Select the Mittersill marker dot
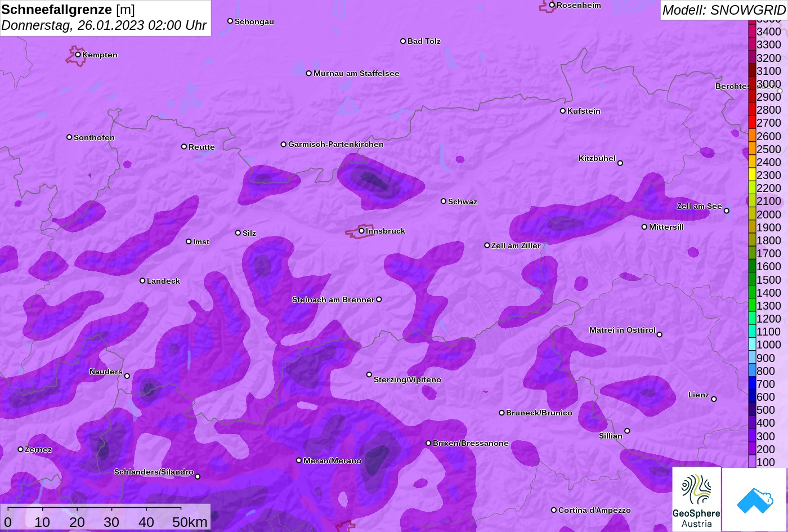Screen dimensions: 788x532 644,227
